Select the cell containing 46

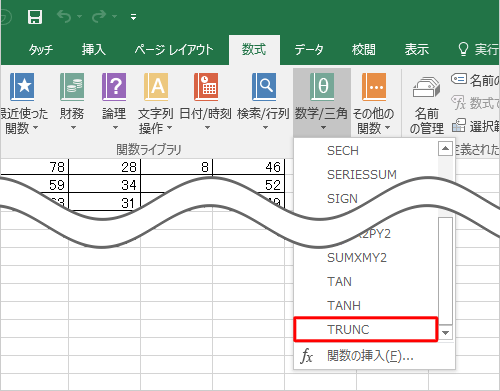[249, 167]
